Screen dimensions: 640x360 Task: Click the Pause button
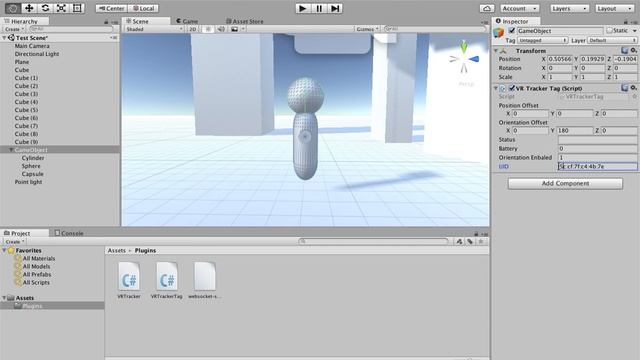[x=319, y=8]
